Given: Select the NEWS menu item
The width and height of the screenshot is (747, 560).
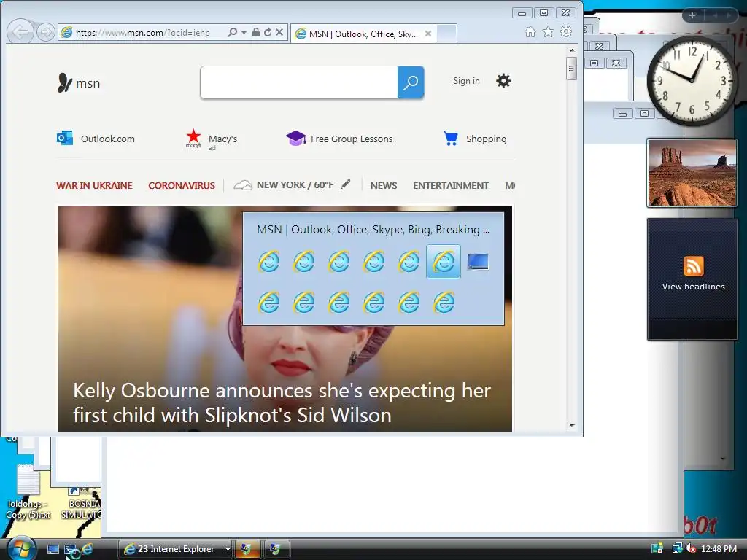Looking at the screenshot, I should [384, 186].
